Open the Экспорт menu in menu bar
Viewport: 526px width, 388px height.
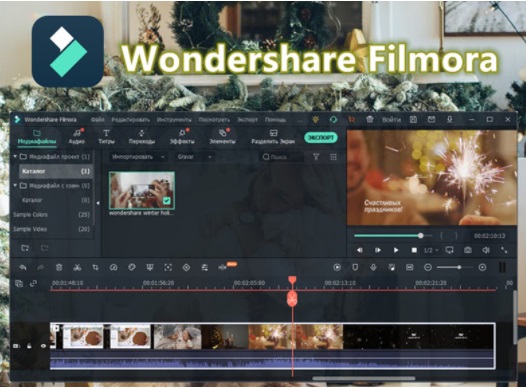click(247, 120)
